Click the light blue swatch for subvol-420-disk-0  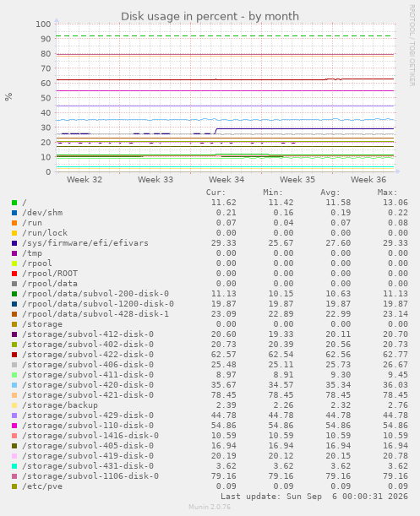click(14, 385)
